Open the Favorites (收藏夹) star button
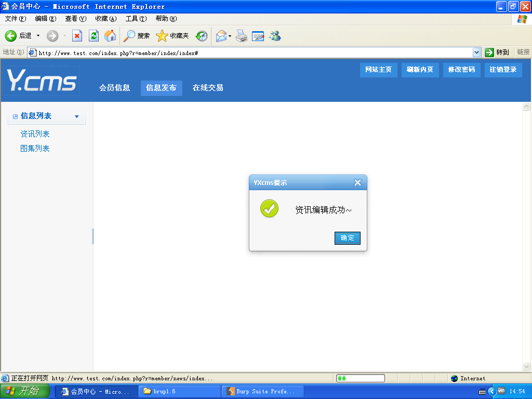Screen dimensions: 532x399 pyautogui.click(x=172, y=36)
